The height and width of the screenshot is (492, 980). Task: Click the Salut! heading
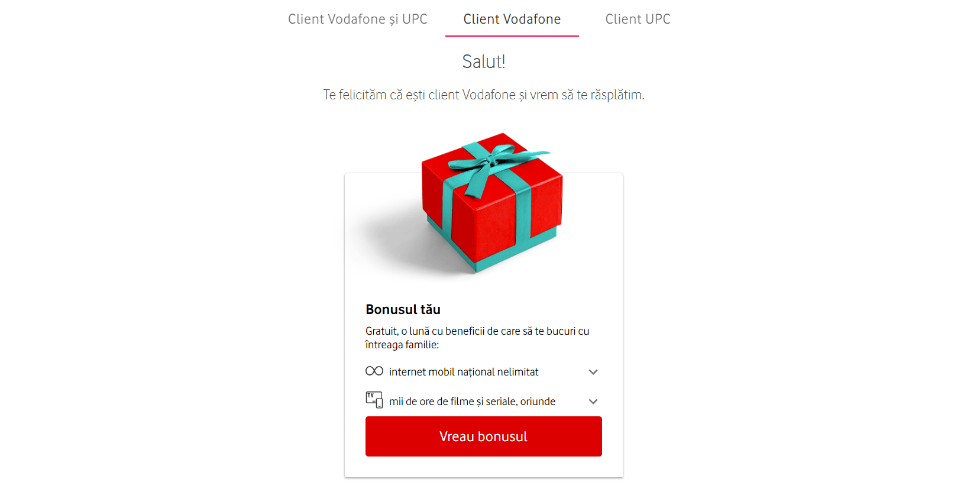pos(483,61)
